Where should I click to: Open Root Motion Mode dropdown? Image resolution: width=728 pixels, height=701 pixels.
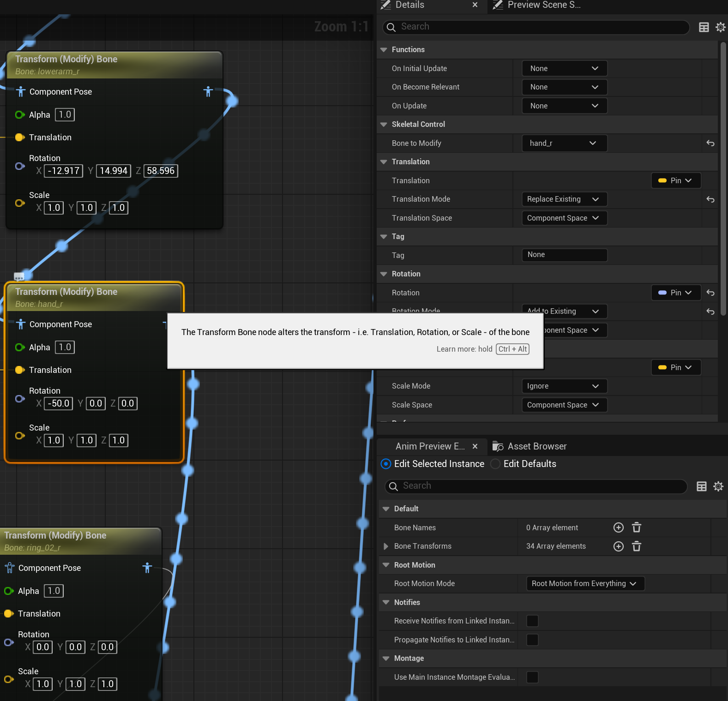click(x=585, y=584)
